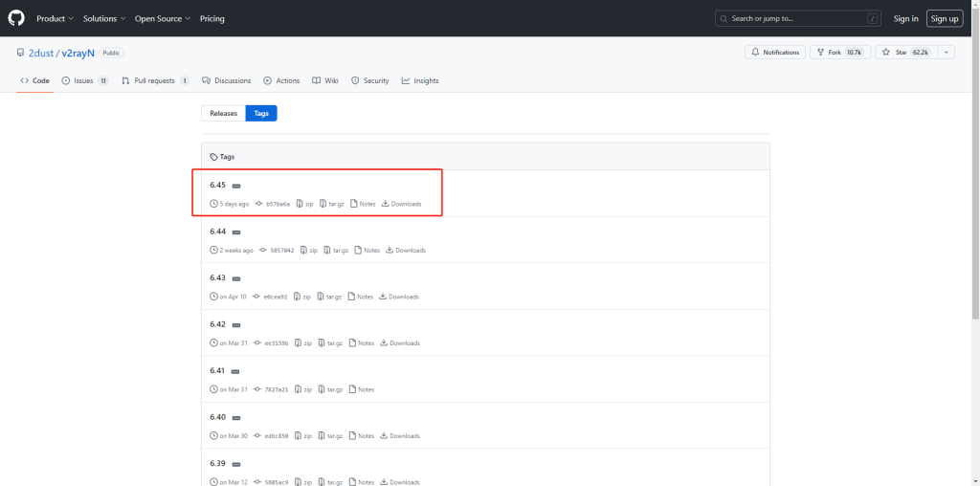Fork the repository with the Fork button
This screenshot has width=980, height=486.
840,53
